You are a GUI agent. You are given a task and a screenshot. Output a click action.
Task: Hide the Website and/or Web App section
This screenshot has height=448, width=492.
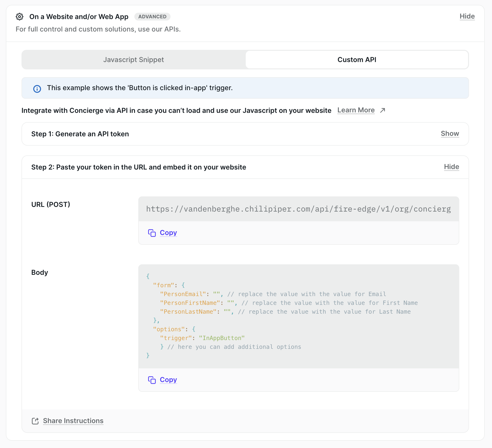467,16
